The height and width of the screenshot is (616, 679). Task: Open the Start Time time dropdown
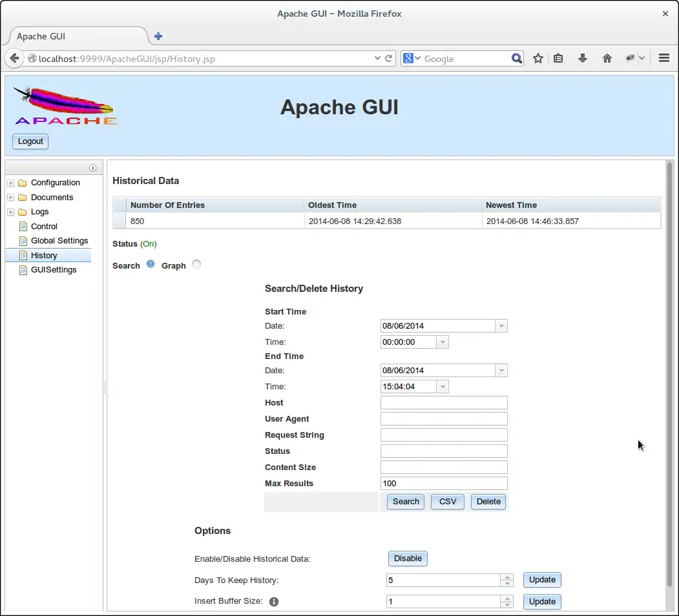click(x=442, y=342)
